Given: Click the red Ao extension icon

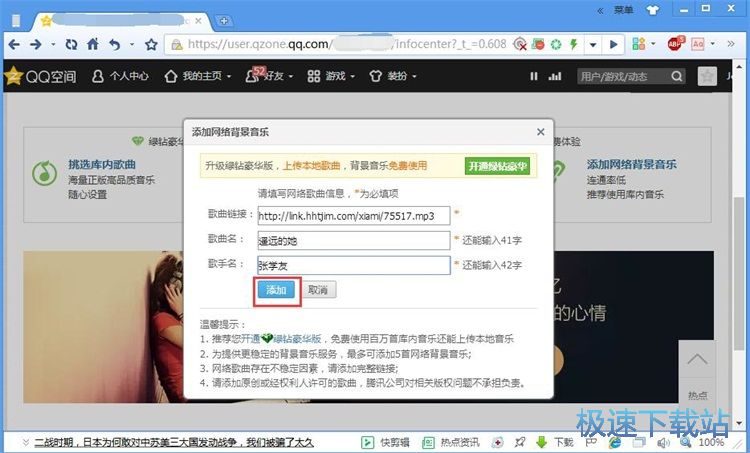Looking at the screenshot, I should tap(698, 44).
